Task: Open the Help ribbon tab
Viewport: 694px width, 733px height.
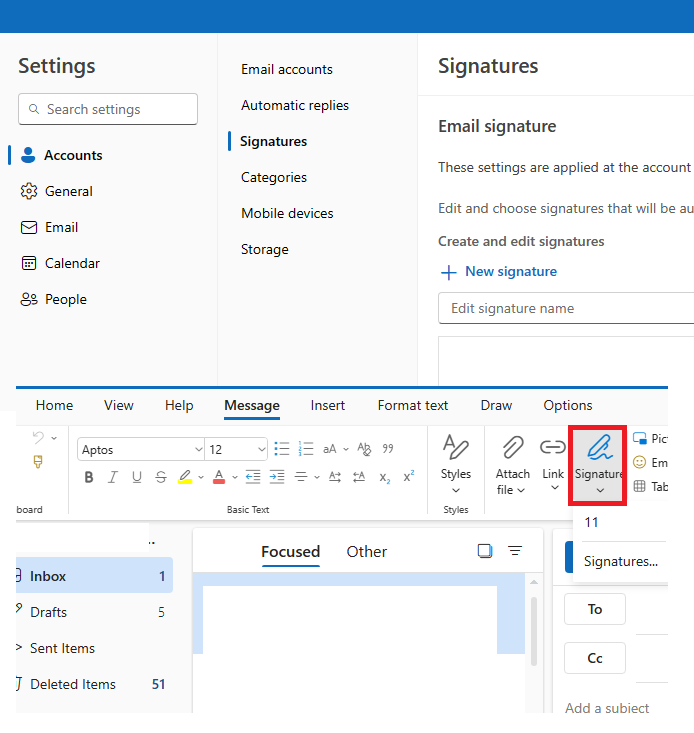Action: point(179,405)
